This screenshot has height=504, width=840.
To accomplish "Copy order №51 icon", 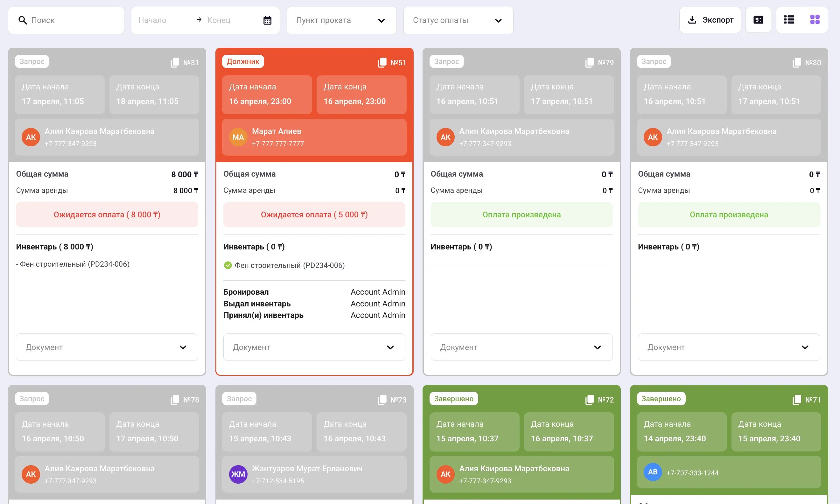I will click(x=382, y=62).
